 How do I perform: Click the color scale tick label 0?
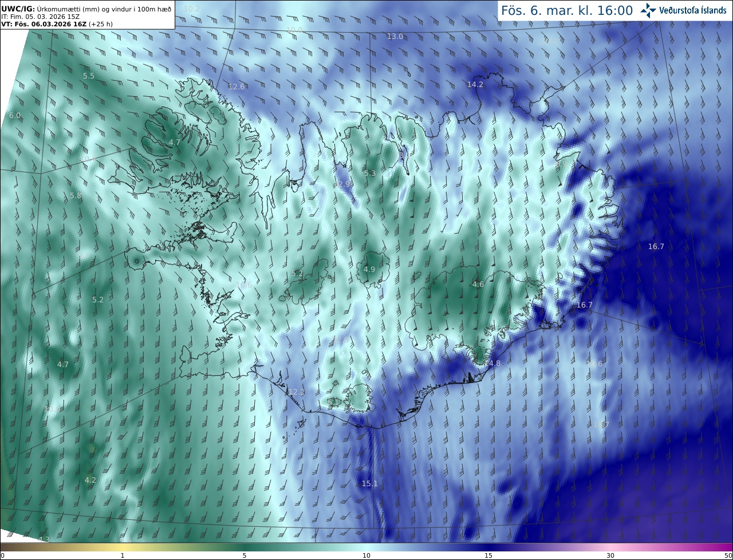[2, 555]
